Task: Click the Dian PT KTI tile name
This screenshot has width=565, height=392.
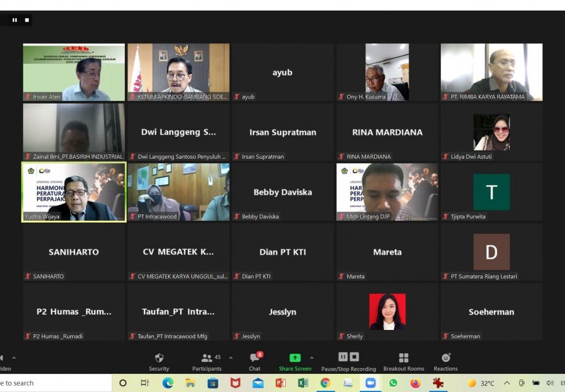Action: (283, 252)
